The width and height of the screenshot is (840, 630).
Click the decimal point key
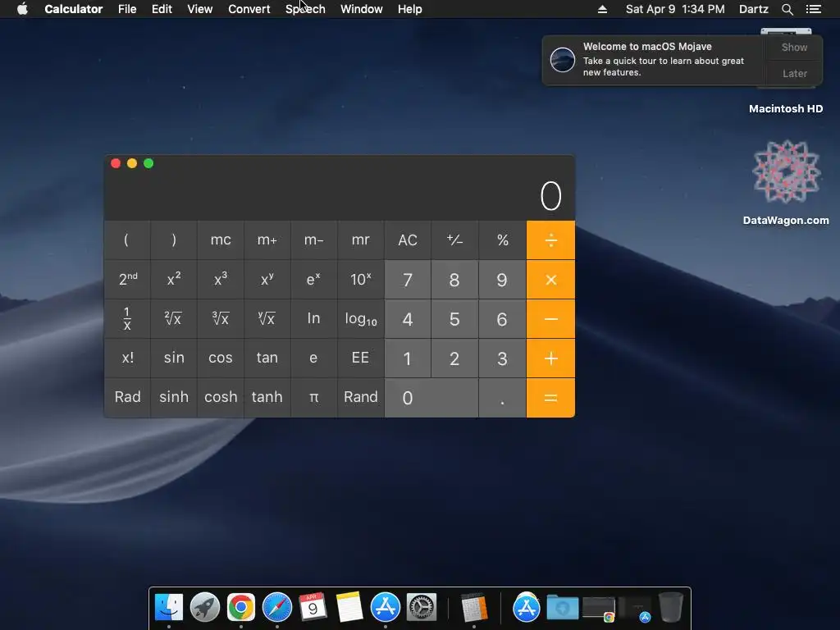(x=502, y=398)
